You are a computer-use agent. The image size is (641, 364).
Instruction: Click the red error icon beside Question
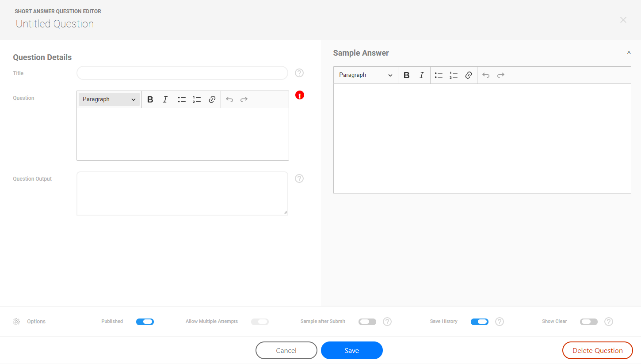tap(300, 95)
